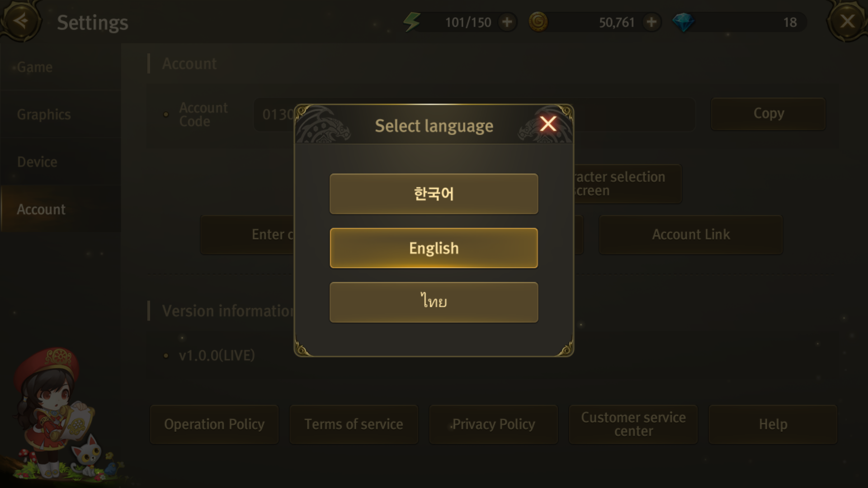Screen dimensions: 868x488
Task: View the Privacy Policy
Action: [x=494, y=424]
